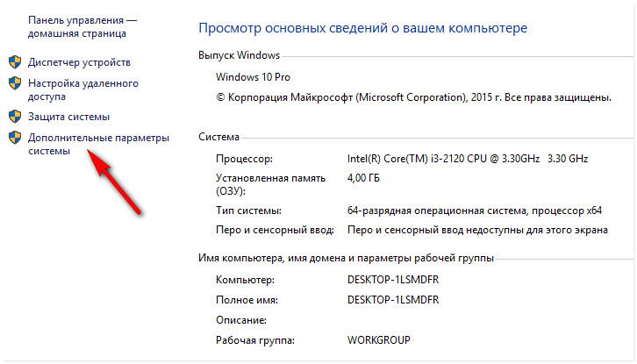The width and height of the screenshot is (637, 364).
Task: Click 'Имя компьютера, имя домена' section label
Action: pos(346,258)
